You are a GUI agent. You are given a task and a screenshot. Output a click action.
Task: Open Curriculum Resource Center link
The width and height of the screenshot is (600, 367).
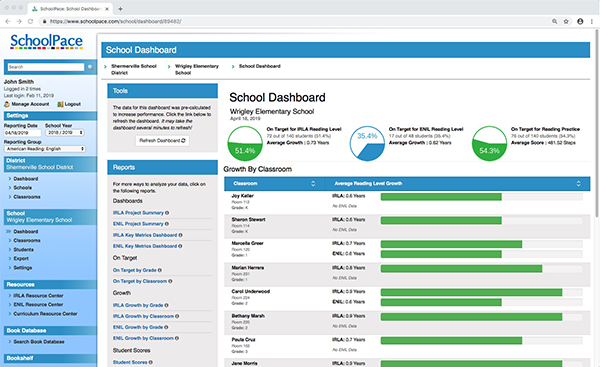click(45, 314)
